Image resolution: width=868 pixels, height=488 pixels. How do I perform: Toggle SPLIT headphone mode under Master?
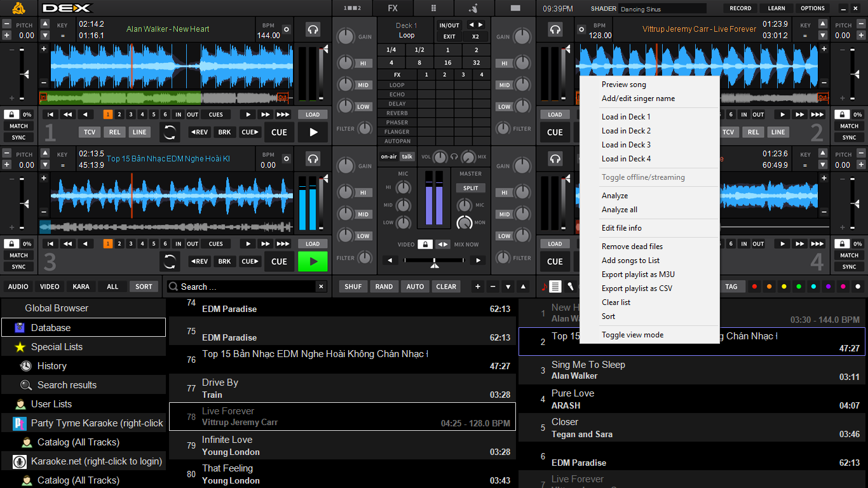coord(471,188)
